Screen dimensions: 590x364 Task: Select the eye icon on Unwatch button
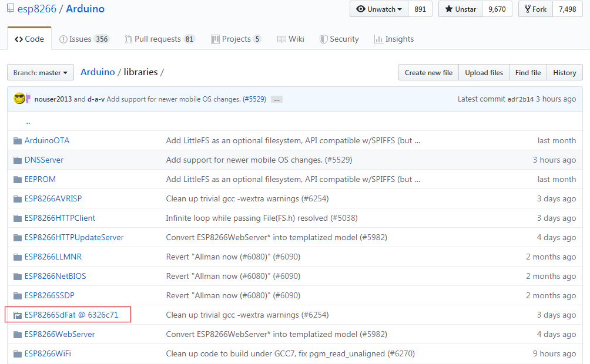coord(362,9)
